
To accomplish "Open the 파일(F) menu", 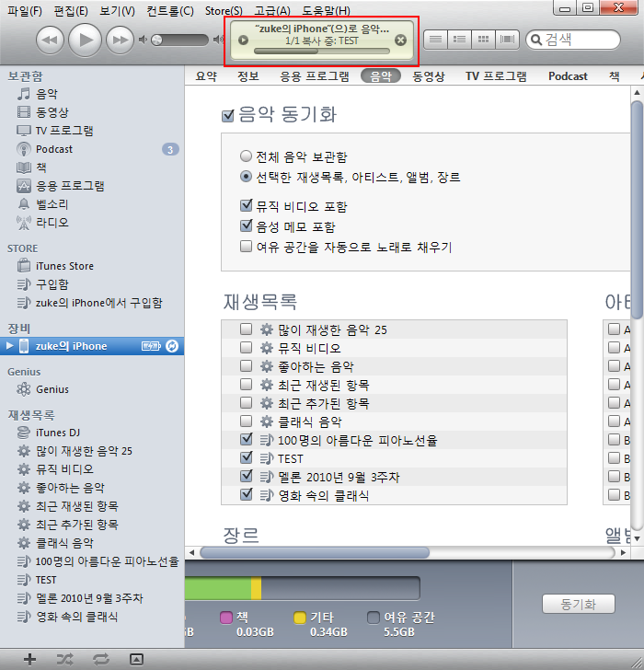I will (x=25, y=11).
